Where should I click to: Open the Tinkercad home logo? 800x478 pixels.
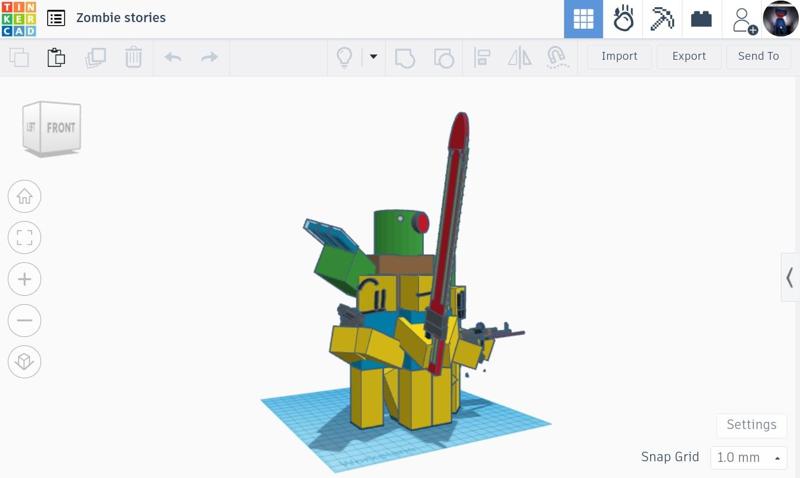19,19
